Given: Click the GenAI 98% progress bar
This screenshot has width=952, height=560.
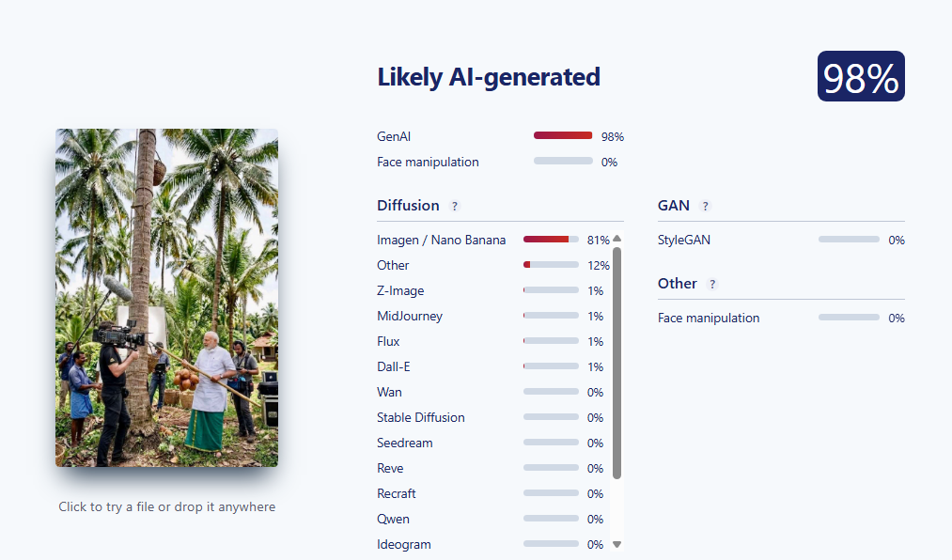Looking at the screenshot, I should point(563,136).
